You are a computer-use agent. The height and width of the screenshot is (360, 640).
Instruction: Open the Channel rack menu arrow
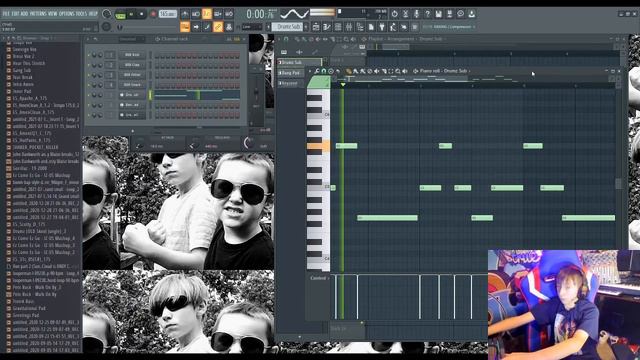coord(87,39)
